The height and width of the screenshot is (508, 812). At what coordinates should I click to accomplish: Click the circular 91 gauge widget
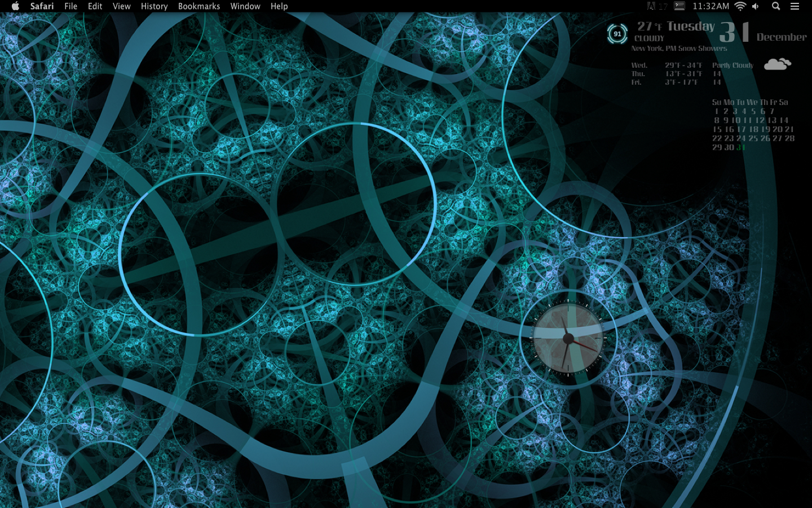click(617, 34)
